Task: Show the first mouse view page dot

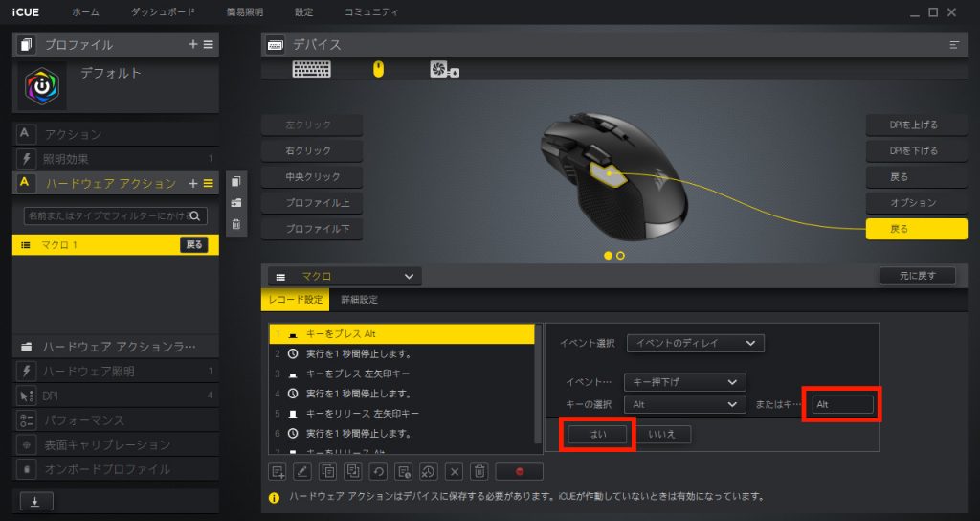Action: 608,255
